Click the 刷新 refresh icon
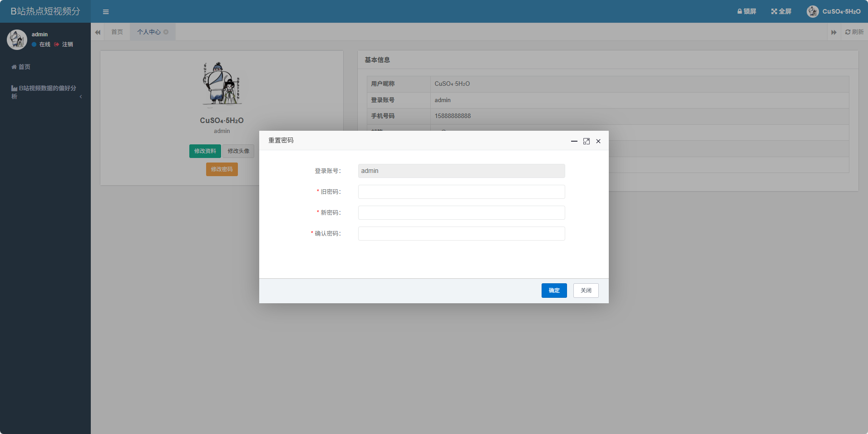This screenshot has height=434, width=868. pyautogui.click(x=854, y=32)
